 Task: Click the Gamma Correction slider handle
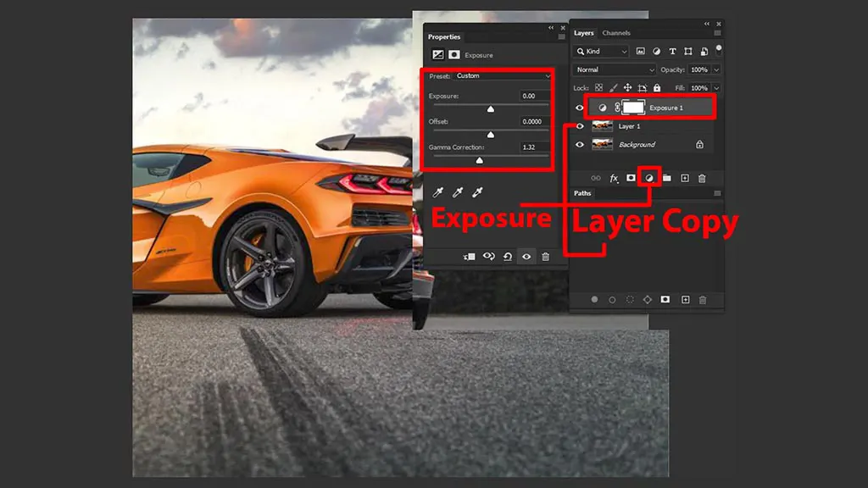[480, 160]
